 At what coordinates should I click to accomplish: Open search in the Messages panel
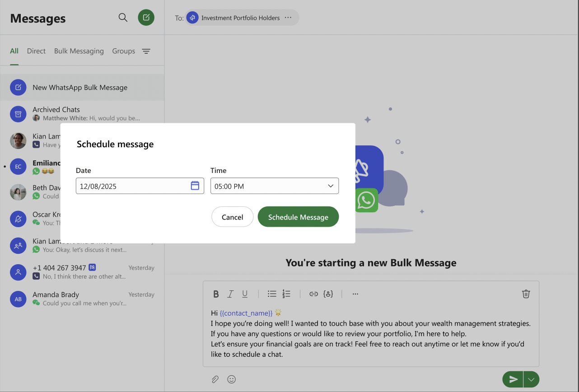(123, 17)
